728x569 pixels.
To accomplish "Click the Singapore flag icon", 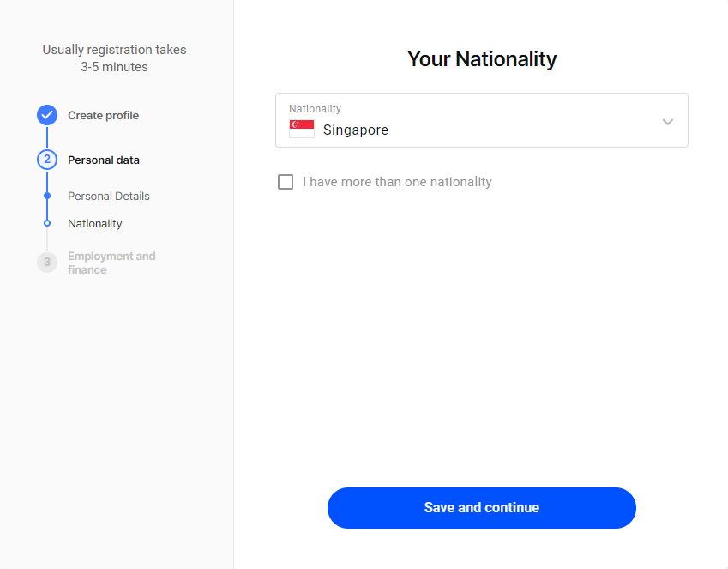I will coord(302,130).
